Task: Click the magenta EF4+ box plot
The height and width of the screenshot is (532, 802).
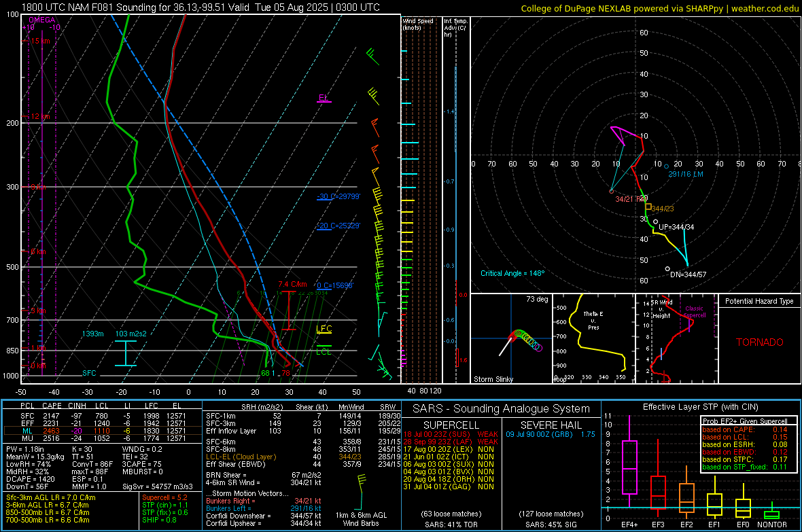Action: [629, 467]
